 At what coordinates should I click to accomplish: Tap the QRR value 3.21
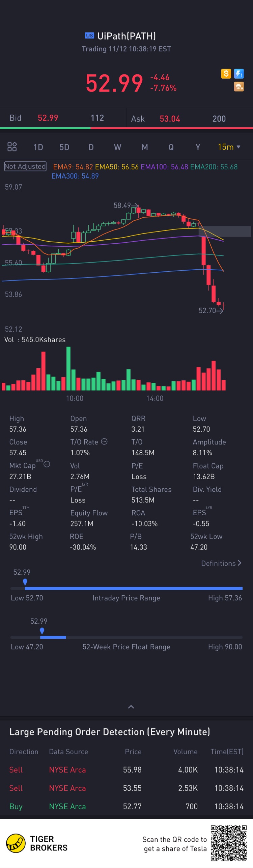click(x=138, y=429)
